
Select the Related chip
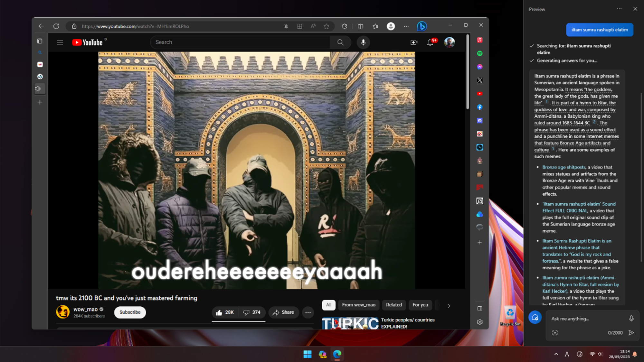394,305
